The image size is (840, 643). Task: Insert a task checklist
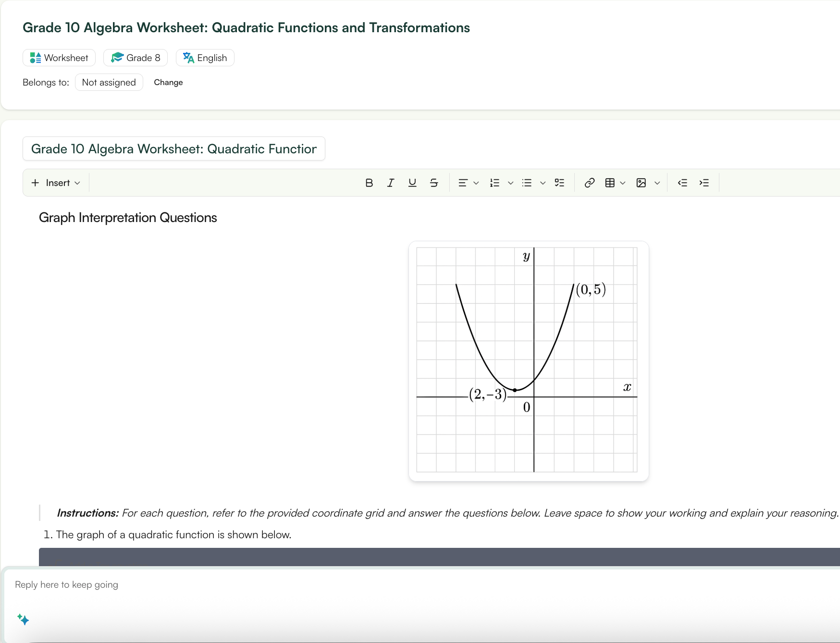(559, 183)
